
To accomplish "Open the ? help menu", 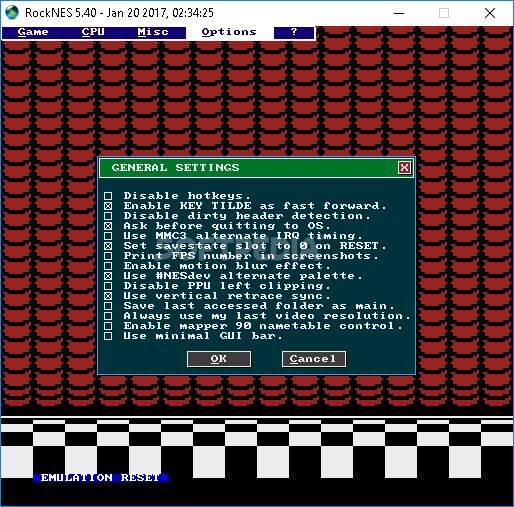I will coord(294,32).
